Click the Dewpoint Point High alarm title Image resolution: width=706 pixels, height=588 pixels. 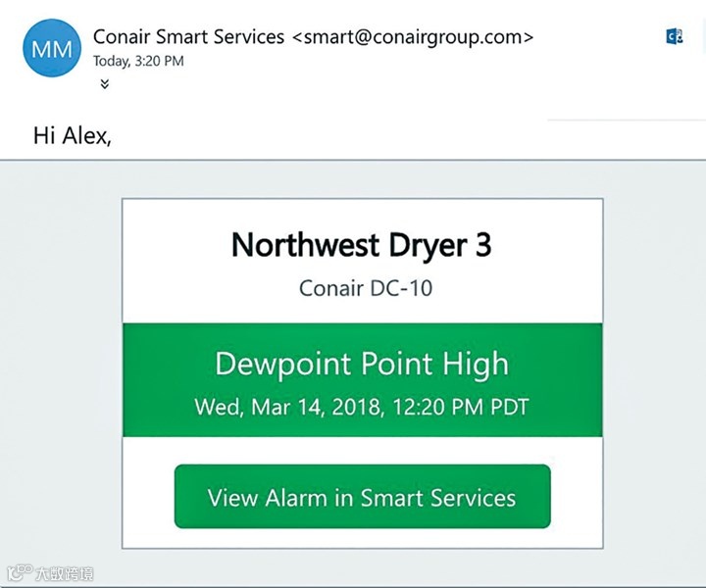point(362,365)
